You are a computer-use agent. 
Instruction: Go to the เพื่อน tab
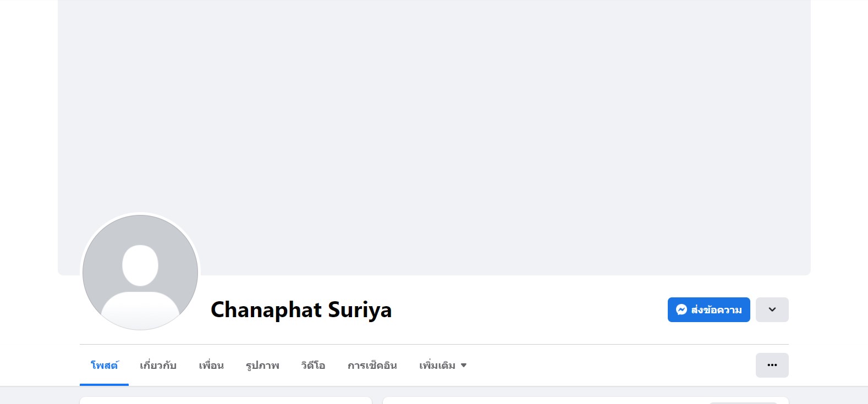pyautogui.click(x=211, y=366)
